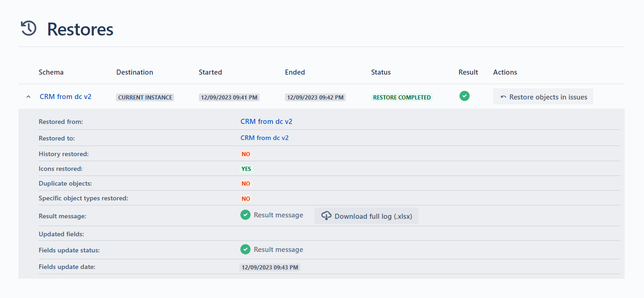Click the green Result checkmark icon
This screenshot has width=644, height=298.
pyautogui.click(x=464, y=96)
